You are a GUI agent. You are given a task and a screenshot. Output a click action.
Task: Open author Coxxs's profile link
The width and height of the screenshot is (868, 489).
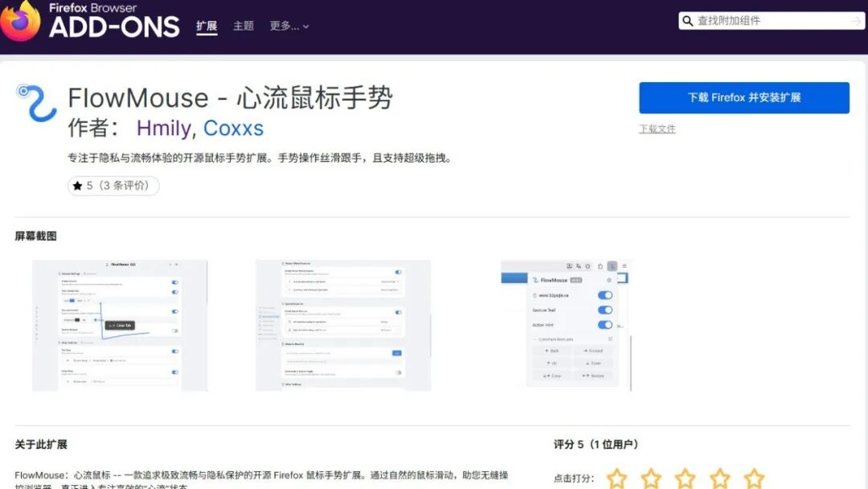(233, 128)
